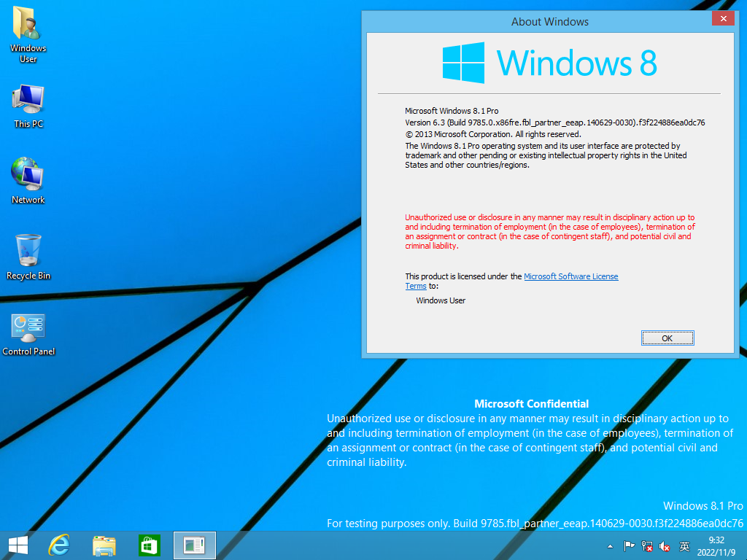Image resolution: width=747 pixels, height=560 pixels.
Task: Click the Windows 8 logo banner
Action: pos(549,63)
